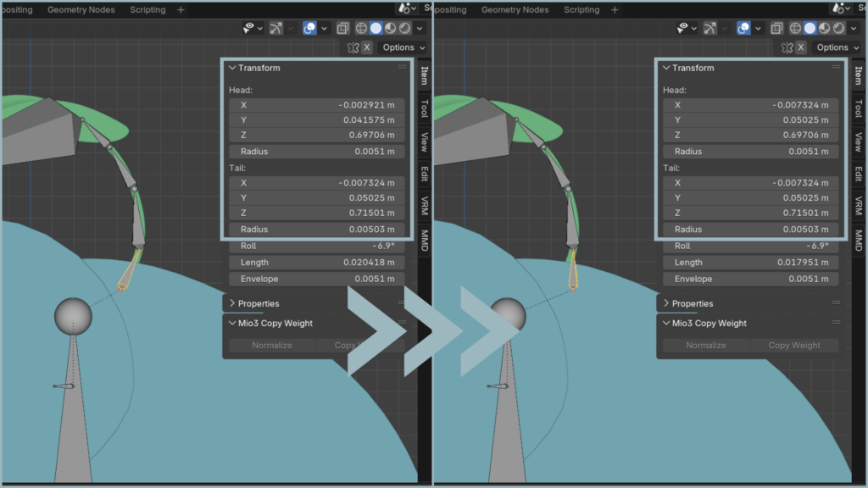Select Wireframe shading in left screenshot
868x488 pixels.
361,28
